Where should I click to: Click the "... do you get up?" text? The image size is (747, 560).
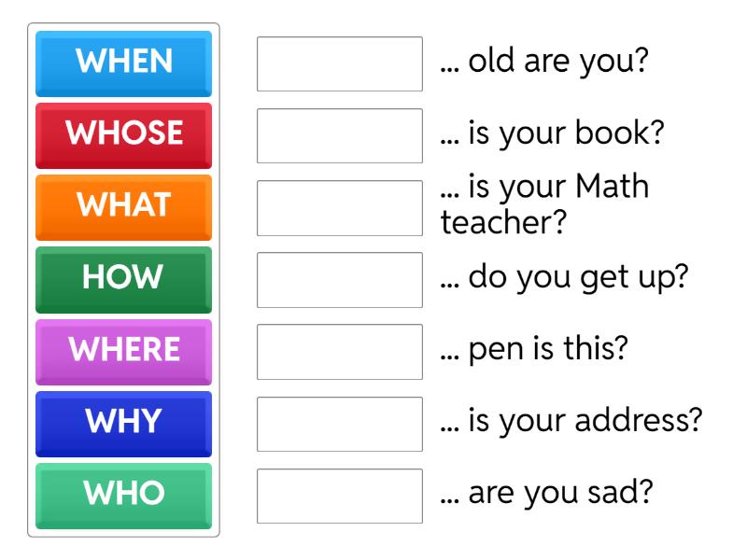click(563, 277)
